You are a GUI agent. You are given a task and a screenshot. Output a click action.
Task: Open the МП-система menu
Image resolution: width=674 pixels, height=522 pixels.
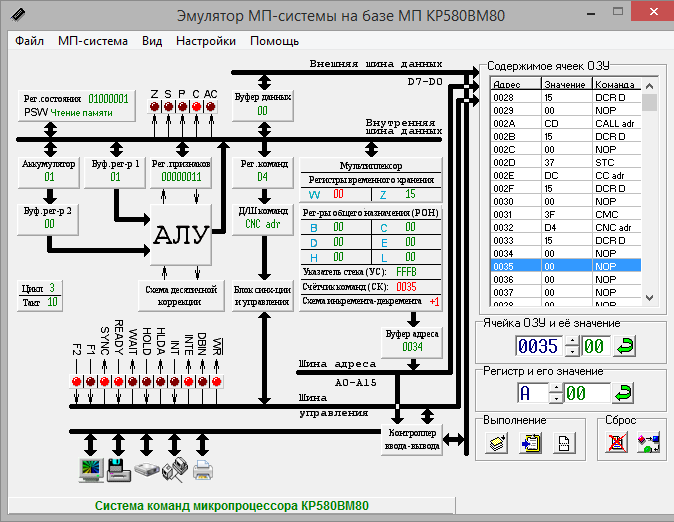[x=93, y=41]
